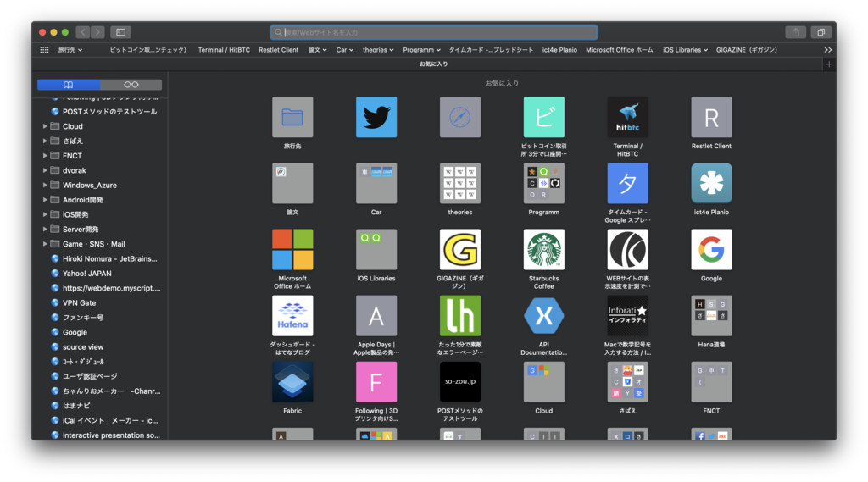Open Car dropdown in favorites bar
Image resolution: width=868 pixels, height=482 pixels.
[x=344, y=50]
